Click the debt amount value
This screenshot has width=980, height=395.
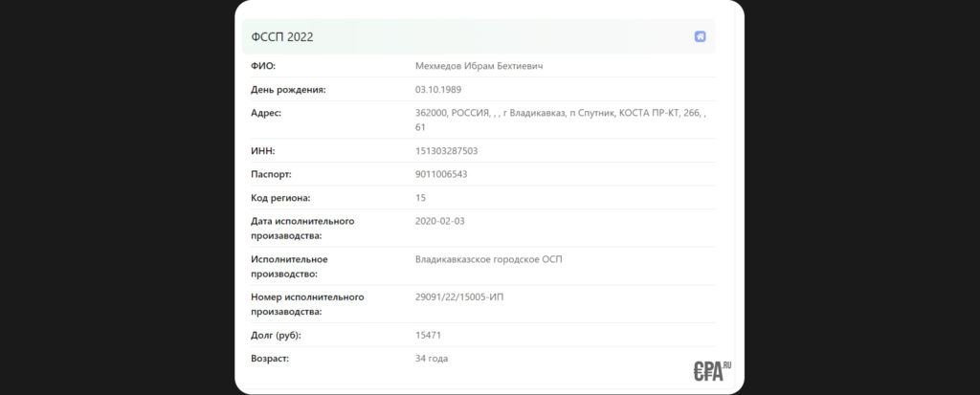click(x=428, y=335)
